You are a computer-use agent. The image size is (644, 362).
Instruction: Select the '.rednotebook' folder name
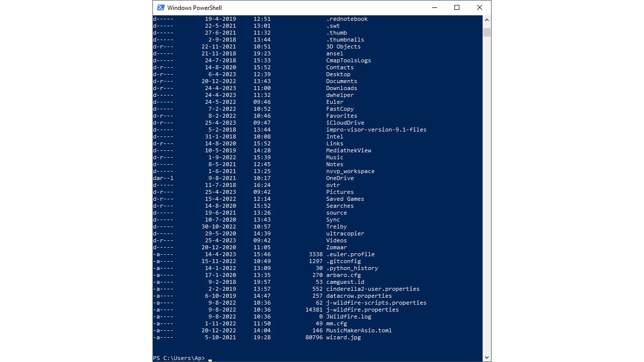347,19
